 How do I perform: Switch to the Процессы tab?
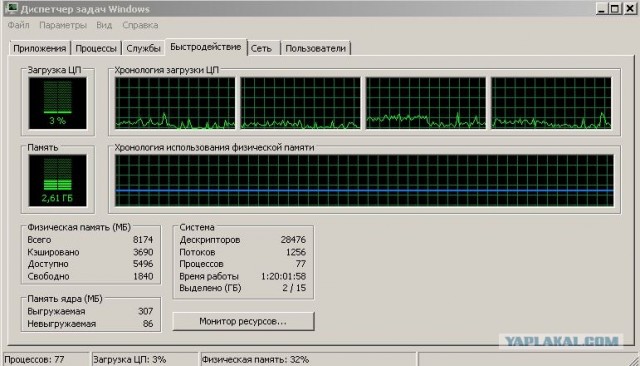(x=96, y=48)
